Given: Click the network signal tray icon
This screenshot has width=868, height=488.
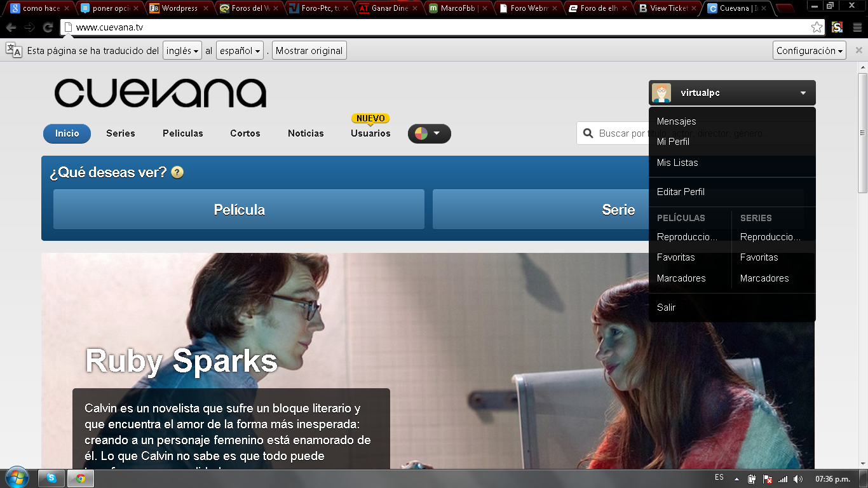Looking at the screenshot, I should pyautogui.click(x=783, y=479).
